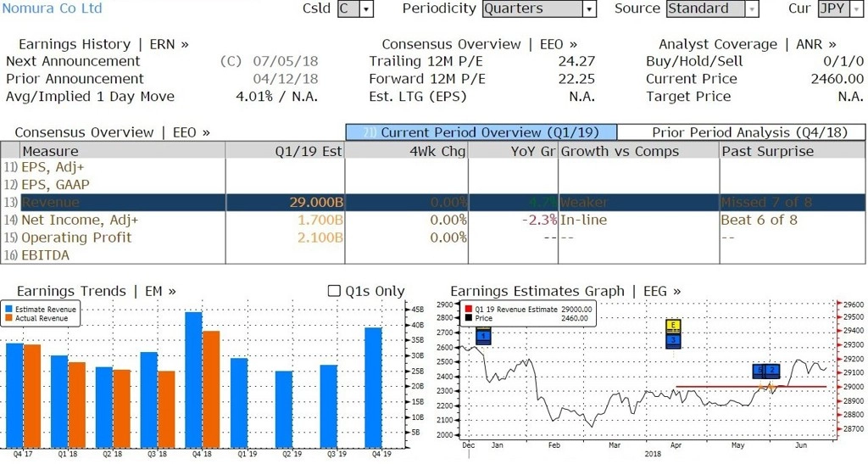The image size is (868, 464).
Task: Click event marker 3 near April
Action: (x=673, y=340)
